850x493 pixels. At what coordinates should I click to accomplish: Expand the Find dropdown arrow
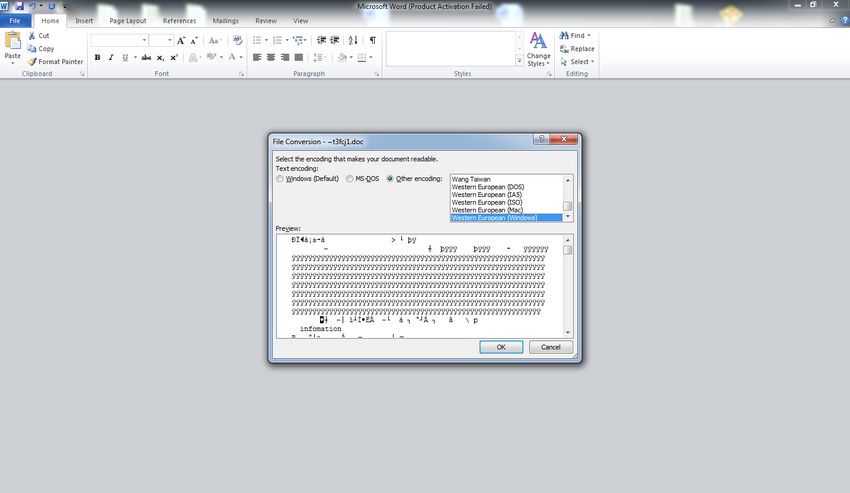tap(589, 36)
